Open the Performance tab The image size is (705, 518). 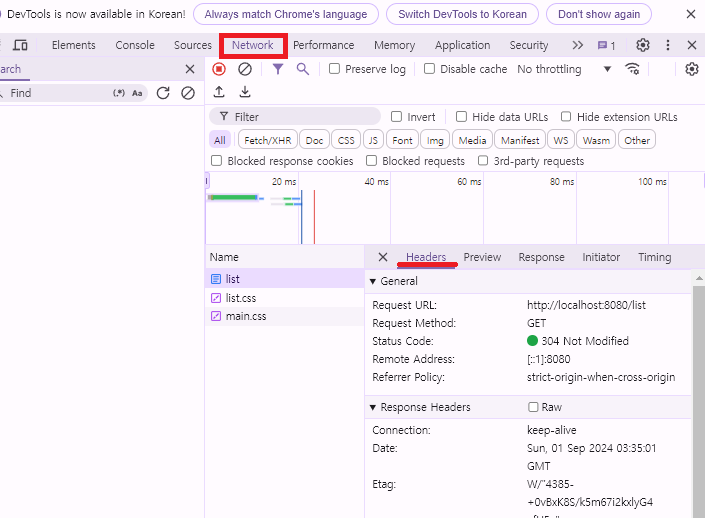click(324, 45)
